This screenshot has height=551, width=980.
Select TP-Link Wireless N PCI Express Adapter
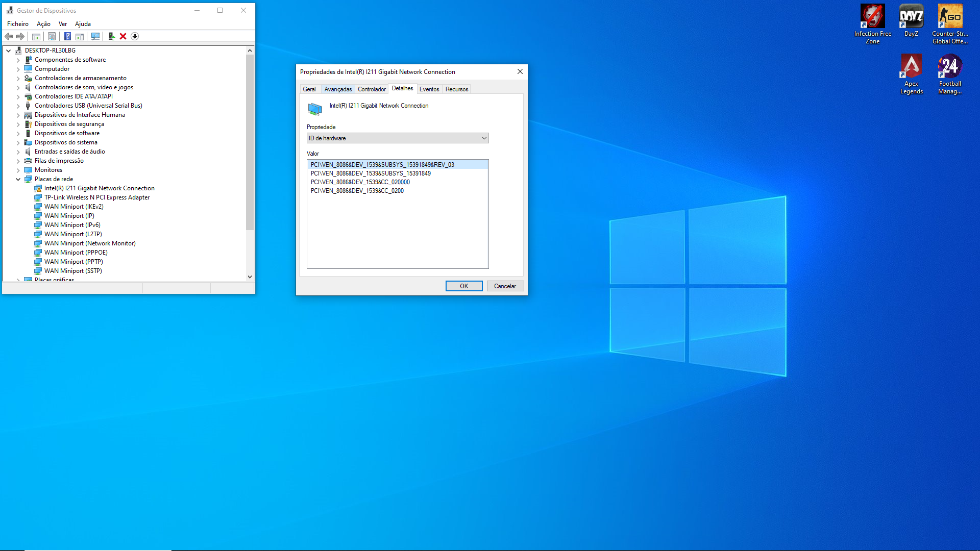coord(97,197)
